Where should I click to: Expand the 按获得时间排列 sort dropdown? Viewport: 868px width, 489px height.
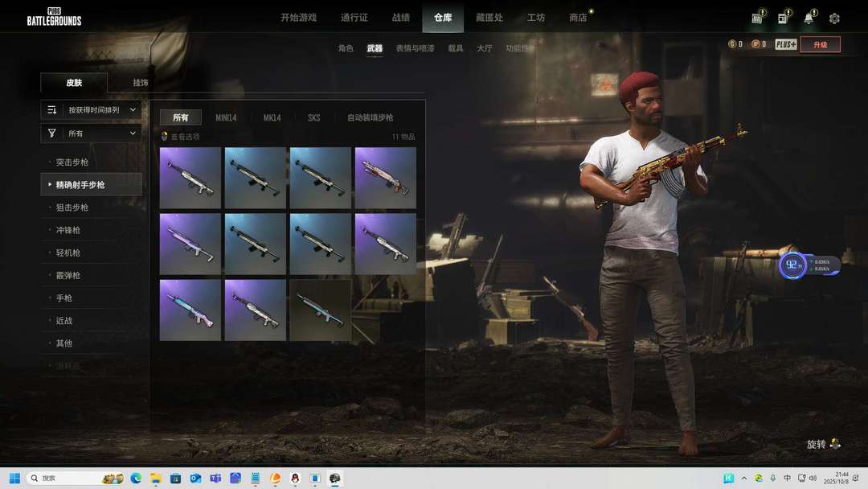[x=92, y=109]
